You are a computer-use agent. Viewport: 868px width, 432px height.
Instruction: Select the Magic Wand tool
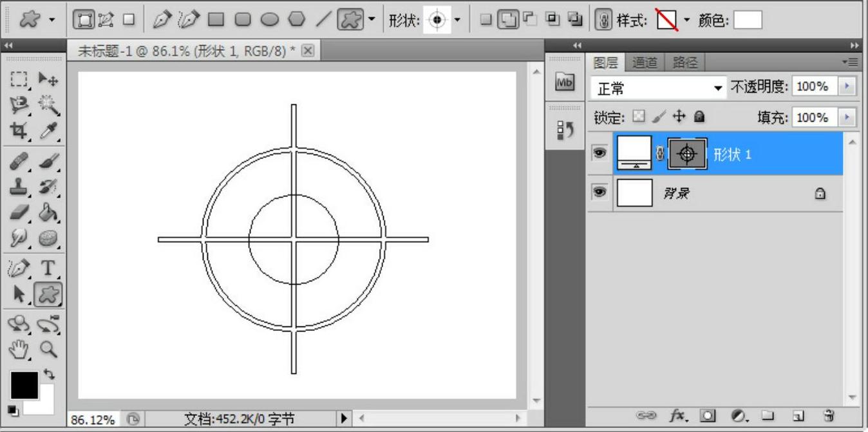click(48, 105)
